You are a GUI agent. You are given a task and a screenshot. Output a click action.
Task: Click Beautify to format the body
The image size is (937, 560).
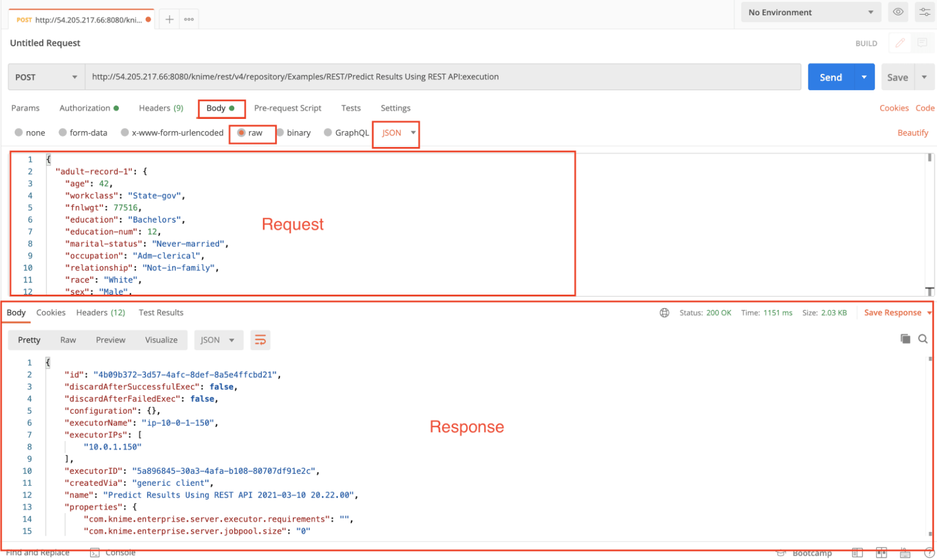tap(913, 133)
